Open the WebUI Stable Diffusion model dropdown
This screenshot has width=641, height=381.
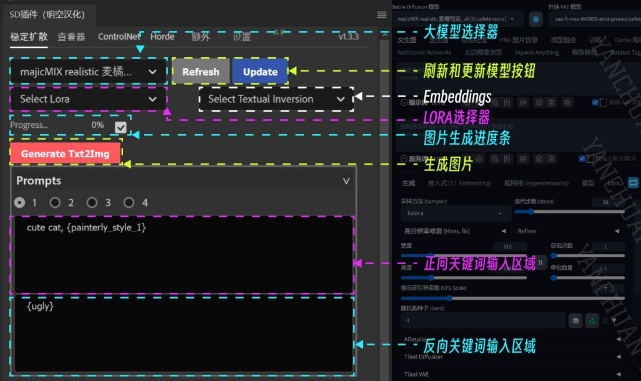[458, 19]
